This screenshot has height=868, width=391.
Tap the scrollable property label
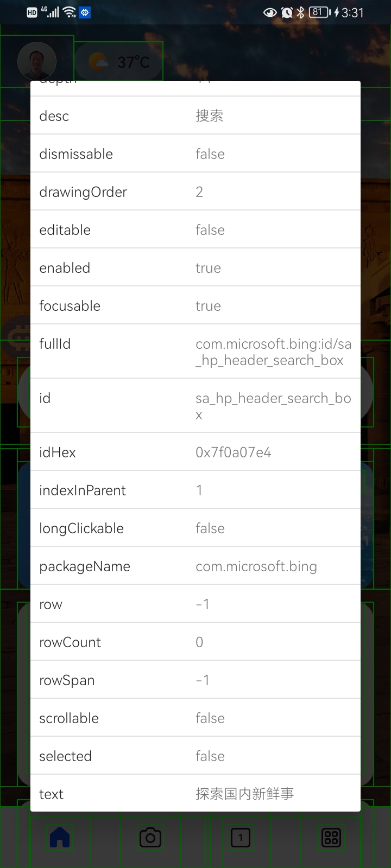(69, 718)
